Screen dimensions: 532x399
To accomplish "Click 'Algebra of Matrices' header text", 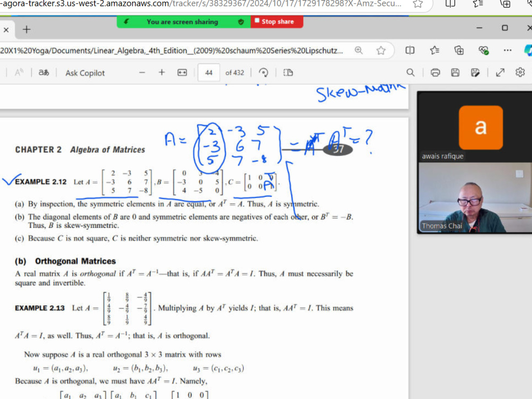I will 107,149.
